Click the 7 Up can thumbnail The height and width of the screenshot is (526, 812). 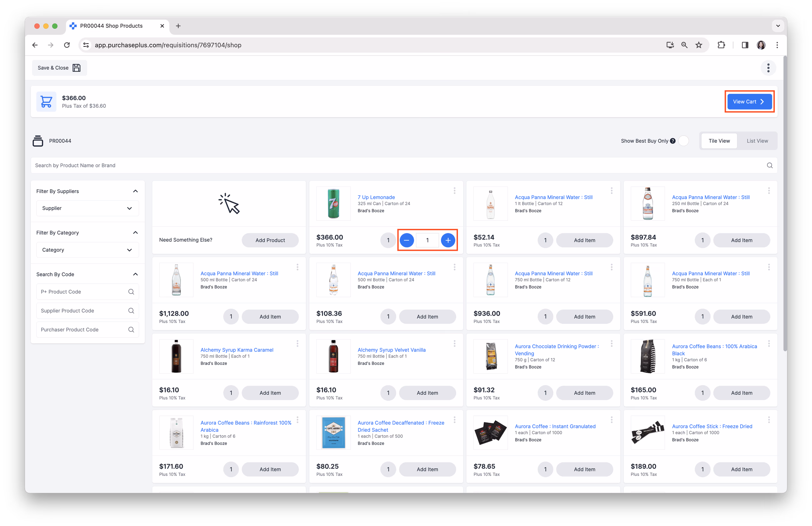pyautogui.click(x=333, y=204)
